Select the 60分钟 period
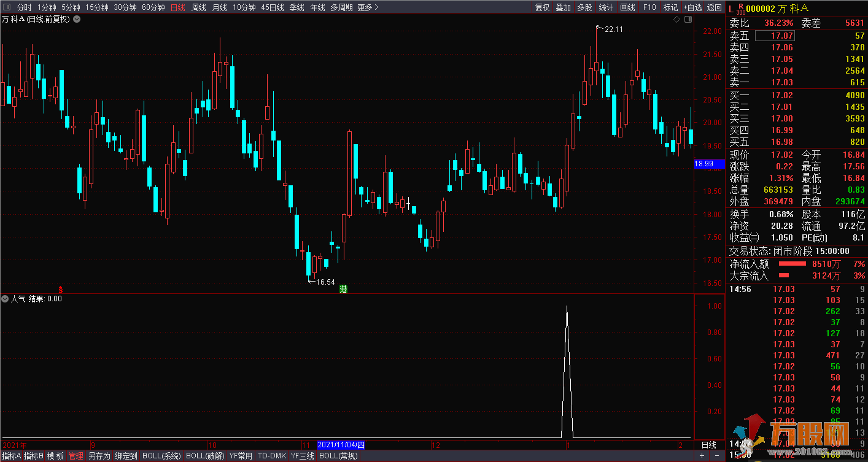 [153, 7]
